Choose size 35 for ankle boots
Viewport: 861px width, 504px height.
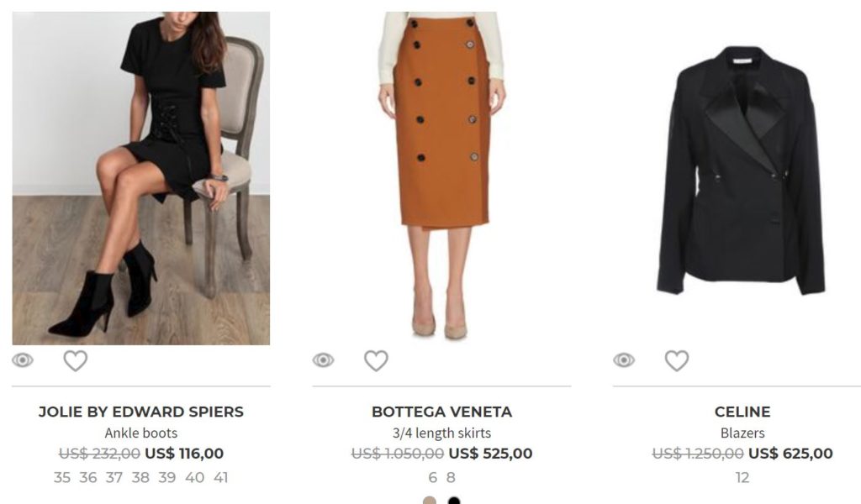coord(62,478)
